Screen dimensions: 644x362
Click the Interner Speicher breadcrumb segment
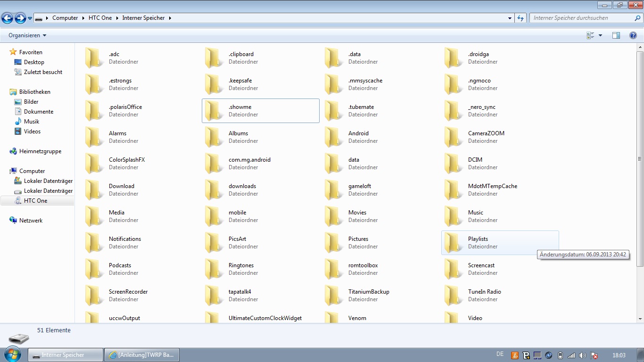pyautogui.click(x=143, y=18)
